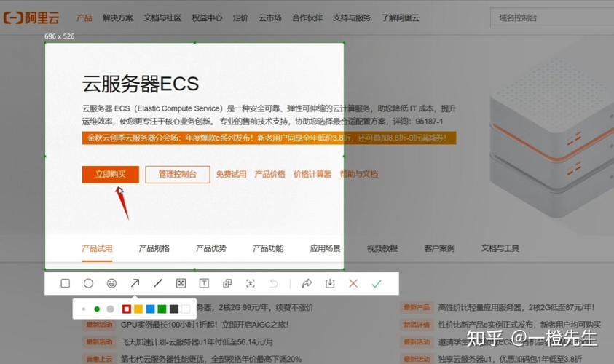Select the ellipse annotation tool
The image size is (614, 364).
coord(89,283)
